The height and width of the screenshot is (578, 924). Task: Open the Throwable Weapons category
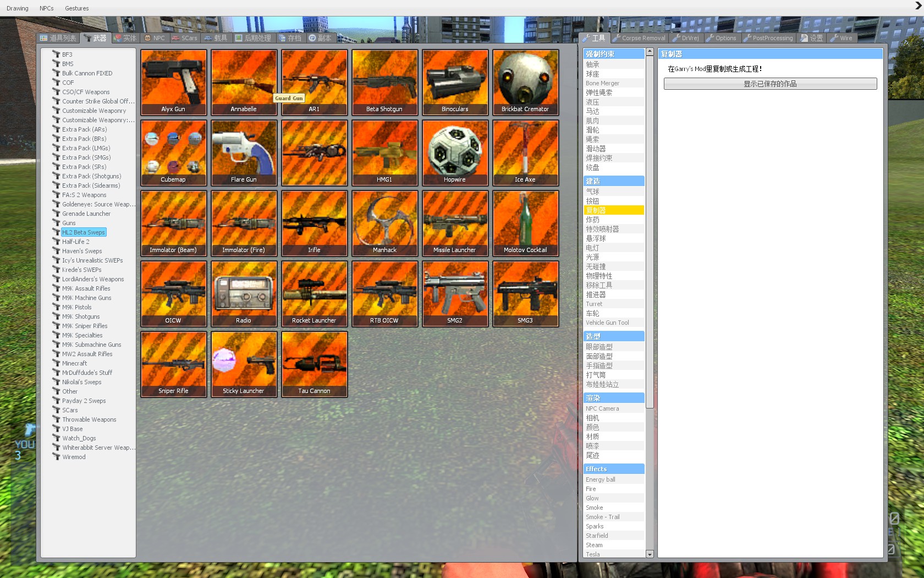pos(89,419)
